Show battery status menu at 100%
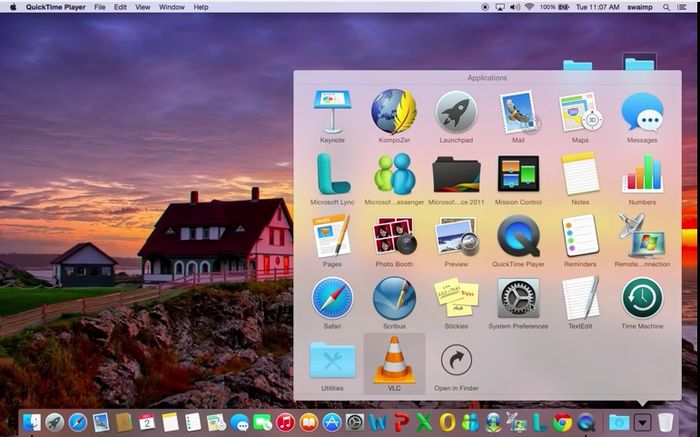Image resolution: width=700 pixels, height=437 pixels. (x=554, y=7)
